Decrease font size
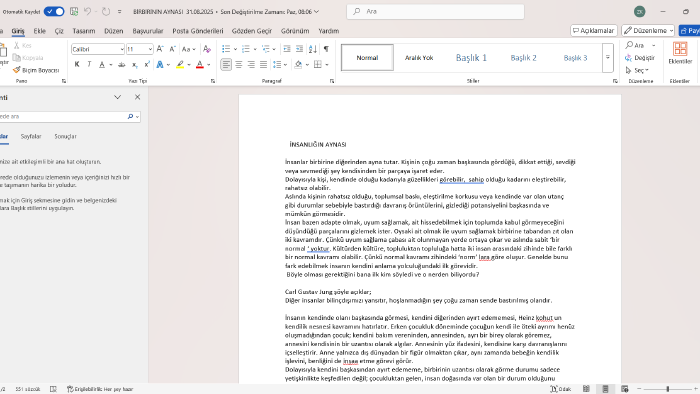Image resolution: width=700 pixels, height=394 pixels. click(x=172, y=49)
